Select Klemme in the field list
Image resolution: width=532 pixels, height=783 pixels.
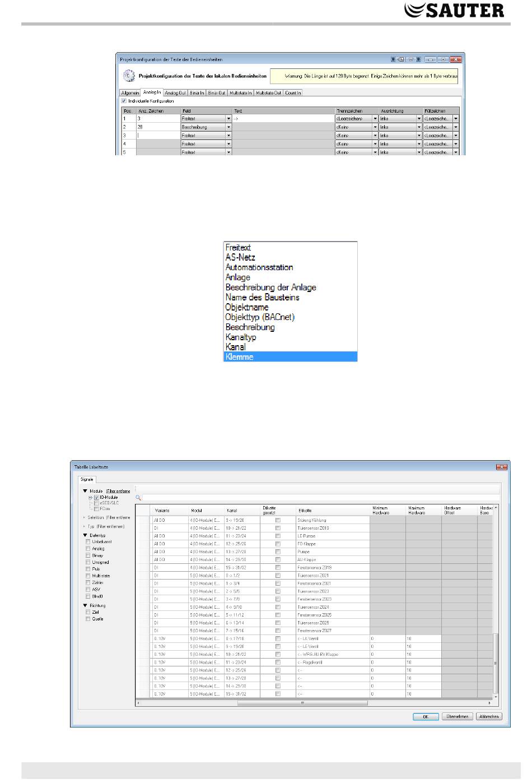[x=290, y=356]
